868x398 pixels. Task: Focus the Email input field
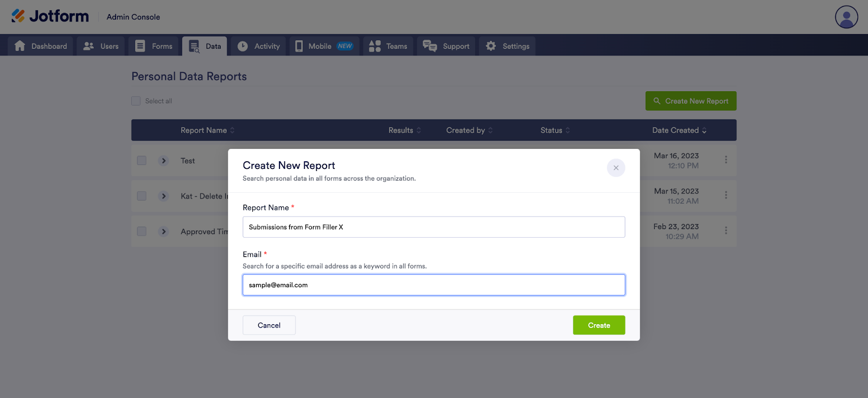[434, 285]
